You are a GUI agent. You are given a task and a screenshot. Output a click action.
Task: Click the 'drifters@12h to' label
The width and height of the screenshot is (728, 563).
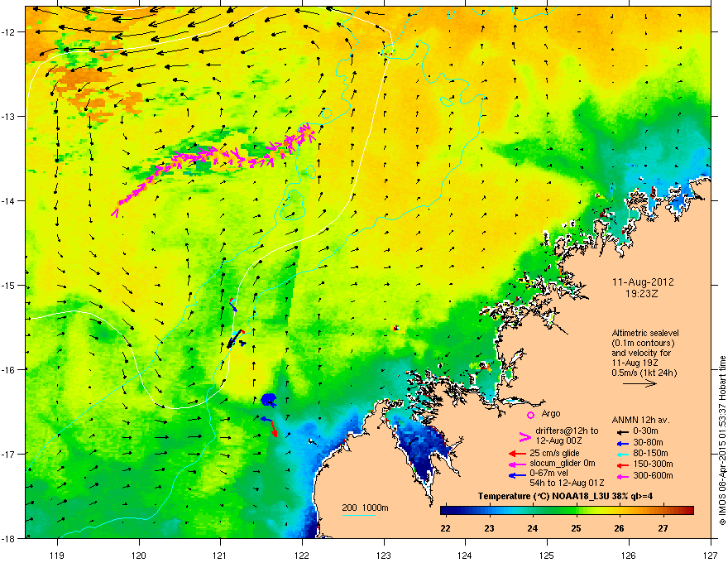pos(567,431)
